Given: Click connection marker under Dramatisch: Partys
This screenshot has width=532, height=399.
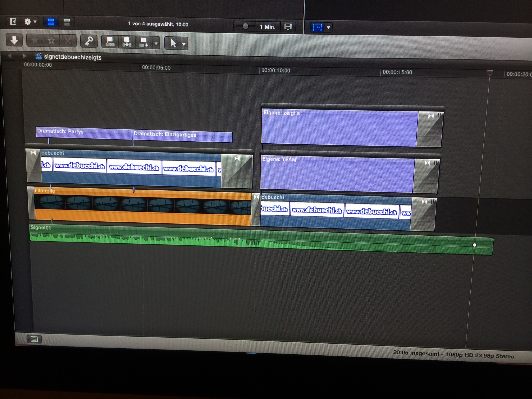Looking at the screenshot, I should tap(49, 141).
